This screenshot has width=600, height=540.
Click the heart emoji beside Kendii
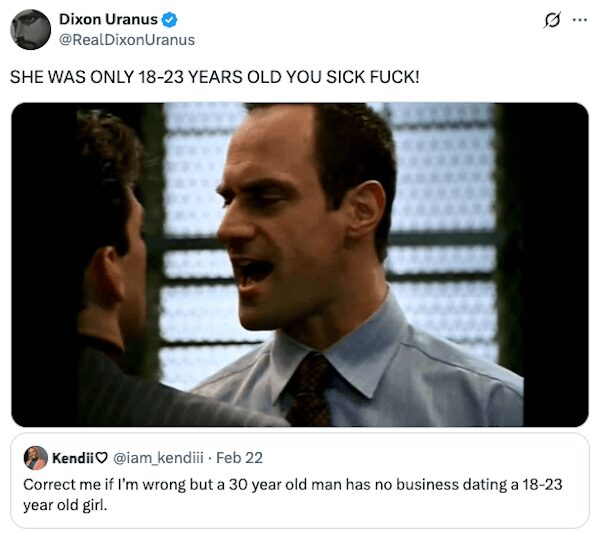(x=101, y=458)
